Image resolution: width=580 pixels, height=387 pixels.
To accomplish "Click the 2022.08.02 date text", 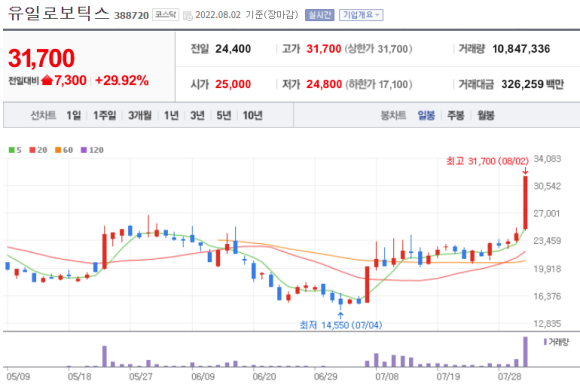I will pos(218,15).
